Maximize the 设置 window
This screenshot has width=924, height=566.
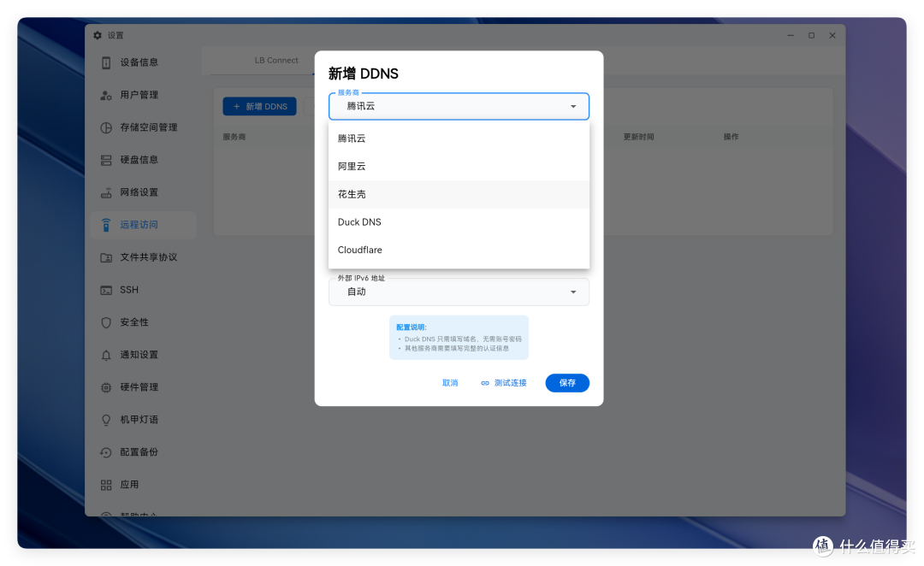[x=811, y=35]
